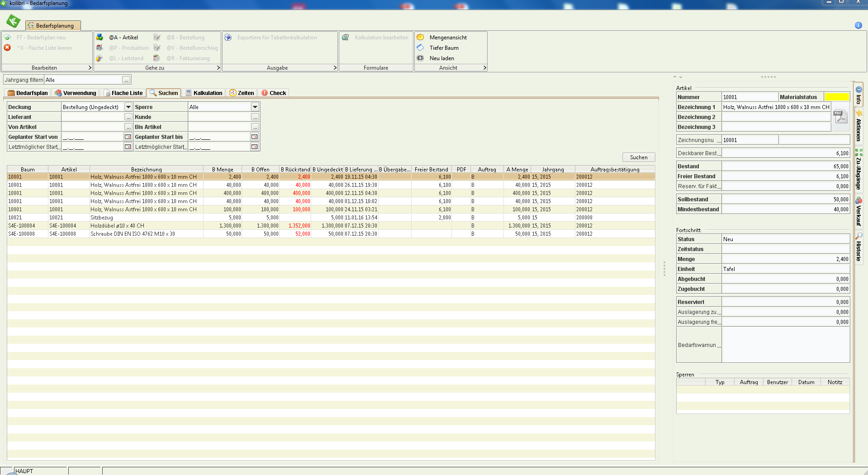Click the @L - Leitstand icon
This screenshot has height=475, width=868.
[x=100, y=58]
